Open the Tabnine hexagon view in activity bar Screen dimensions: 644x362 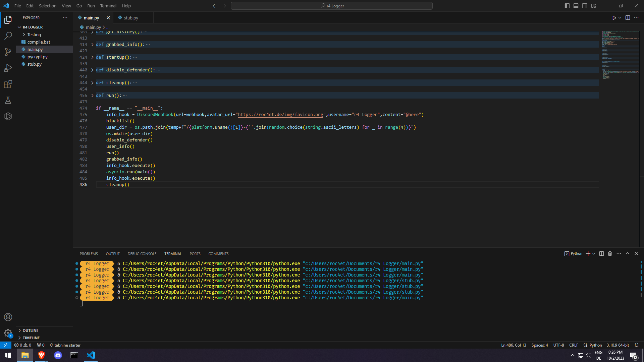(x=8, y=116)
